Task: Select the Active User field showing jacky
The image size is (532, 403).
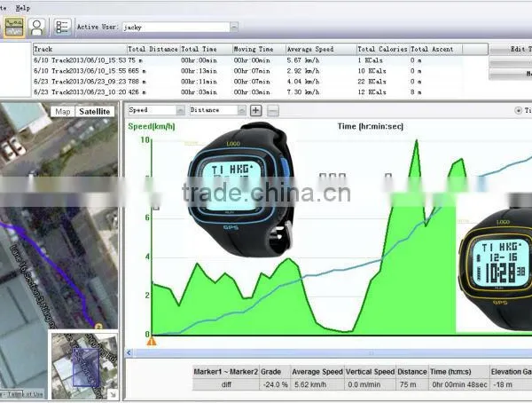Action: click(176, 27)
